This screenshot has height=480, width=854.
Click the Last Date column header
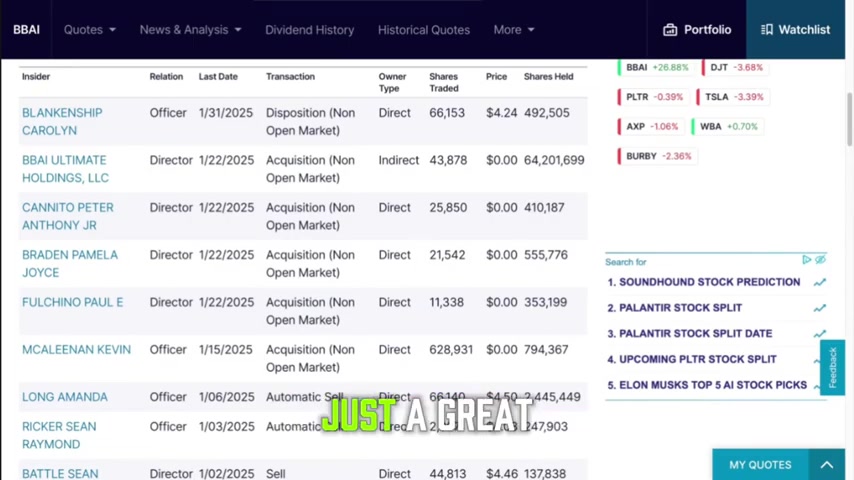pyautogui.click(x=218, y=77)
